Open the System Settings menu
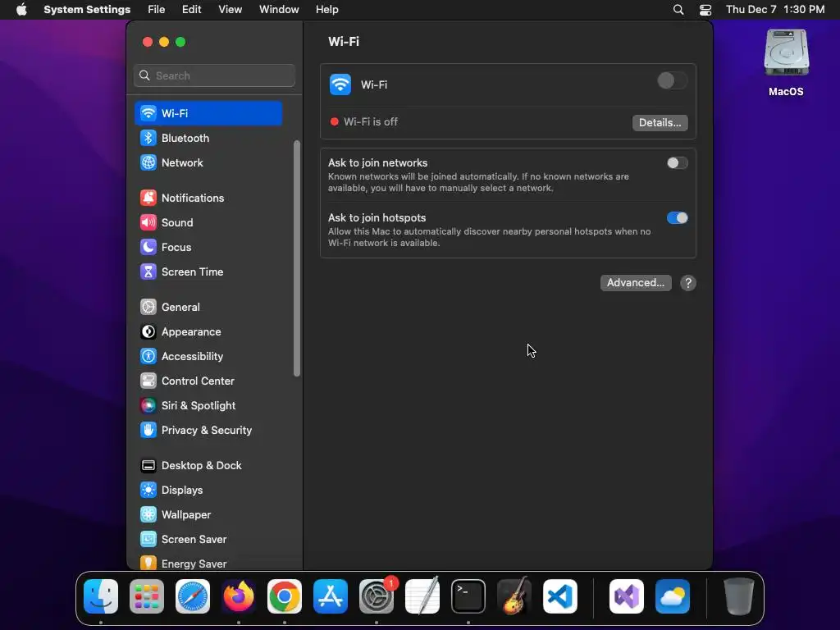Screen dimensions: 840x630 [87, 10]
